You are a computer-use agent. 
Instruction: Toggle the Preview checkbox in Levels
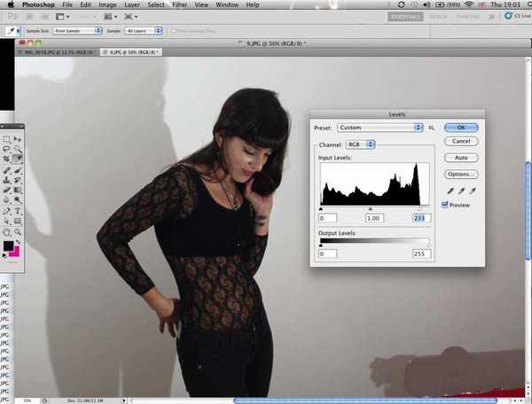(x=446, y=205)
